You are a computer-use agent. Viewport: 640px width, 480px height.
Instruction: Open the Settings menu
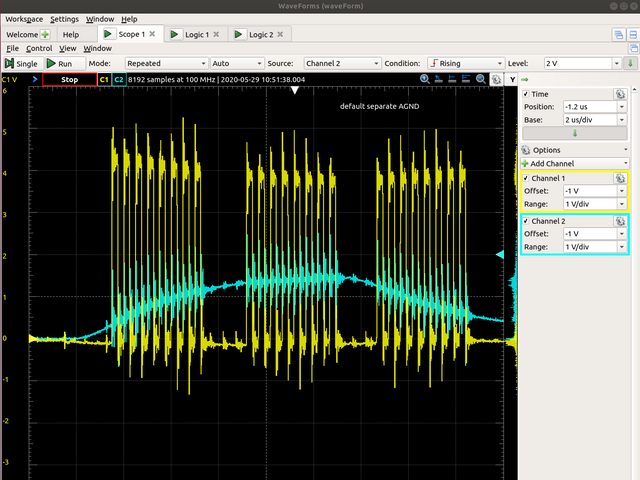click(x=64, y=19)
